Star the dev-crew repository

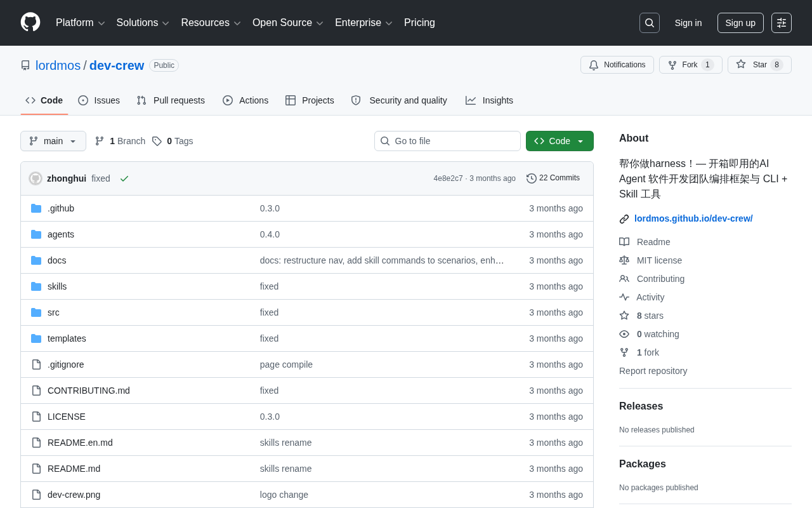coord(759,65)
